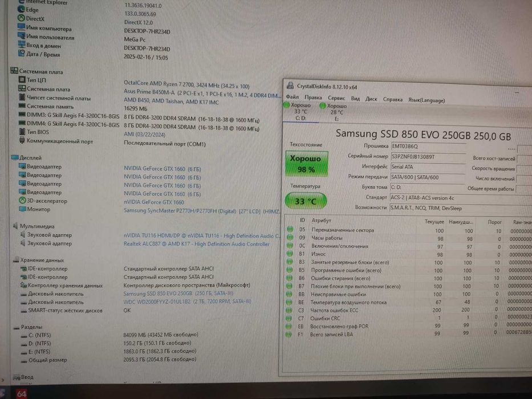Click the 'Мультимедиа' speaker icon

pos(15,226)
